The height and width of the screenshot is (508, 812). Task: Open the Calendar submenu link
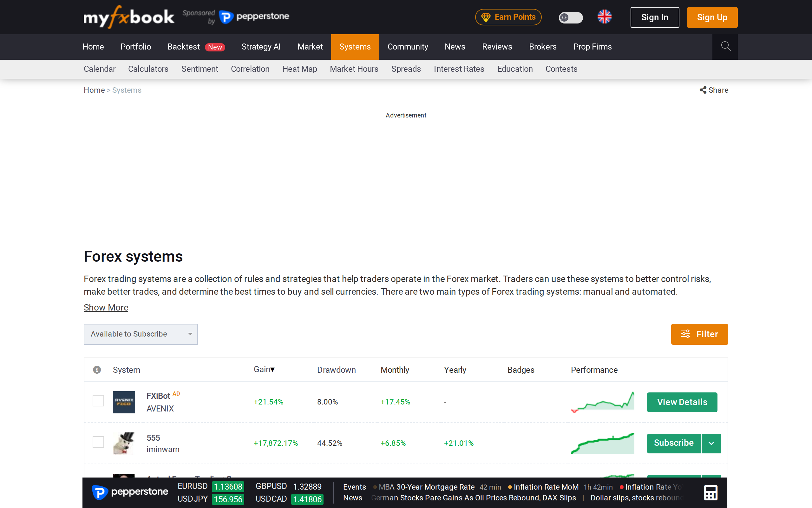tap(99, 69)
